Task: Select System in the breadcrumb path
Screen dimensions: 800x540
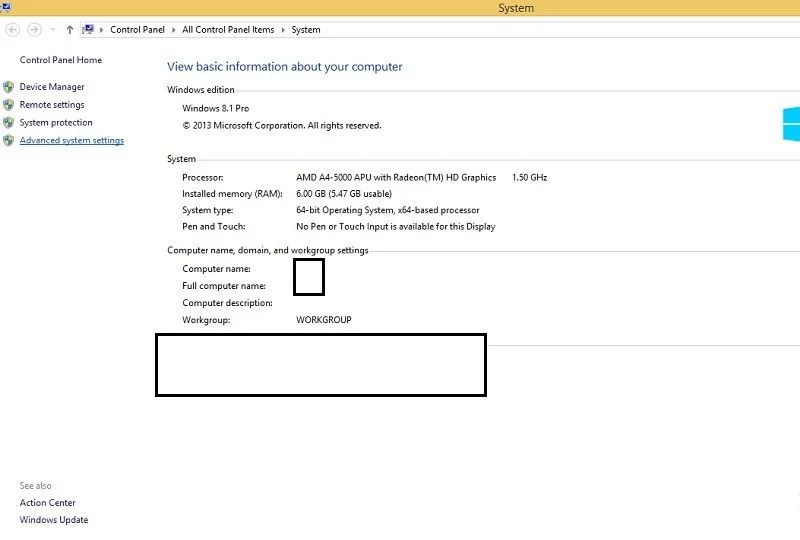Action: coord(306,30)
